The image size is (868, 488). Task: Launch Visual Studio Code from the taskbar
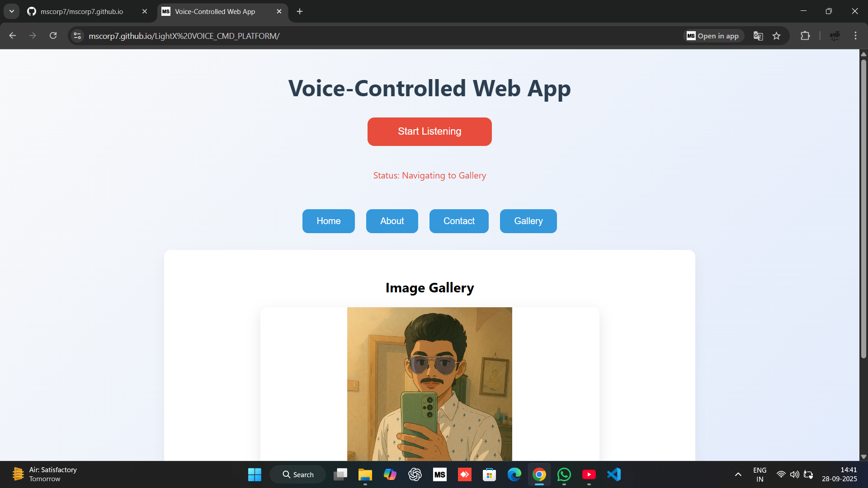[613, 474]
